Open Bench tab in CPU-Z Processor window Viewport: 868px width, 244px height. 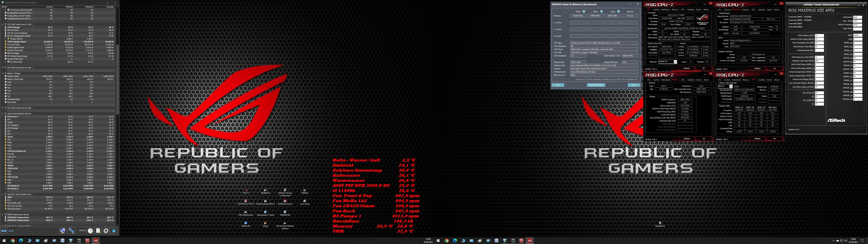coord(698,9)
